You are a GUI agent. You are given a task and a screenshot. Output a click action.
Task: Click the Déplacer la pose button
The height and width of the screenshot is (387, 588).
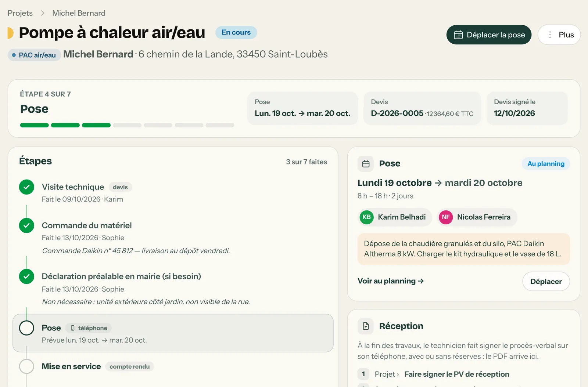489,35
